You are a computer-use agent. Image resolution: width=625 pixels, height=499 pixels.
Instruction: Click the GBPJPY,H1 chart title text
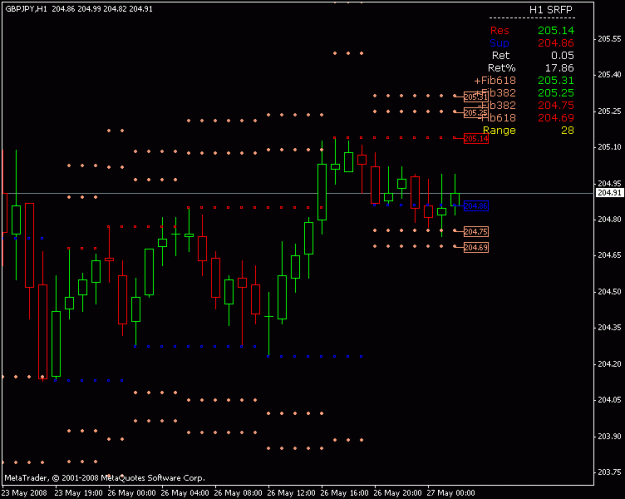point(26,9)
